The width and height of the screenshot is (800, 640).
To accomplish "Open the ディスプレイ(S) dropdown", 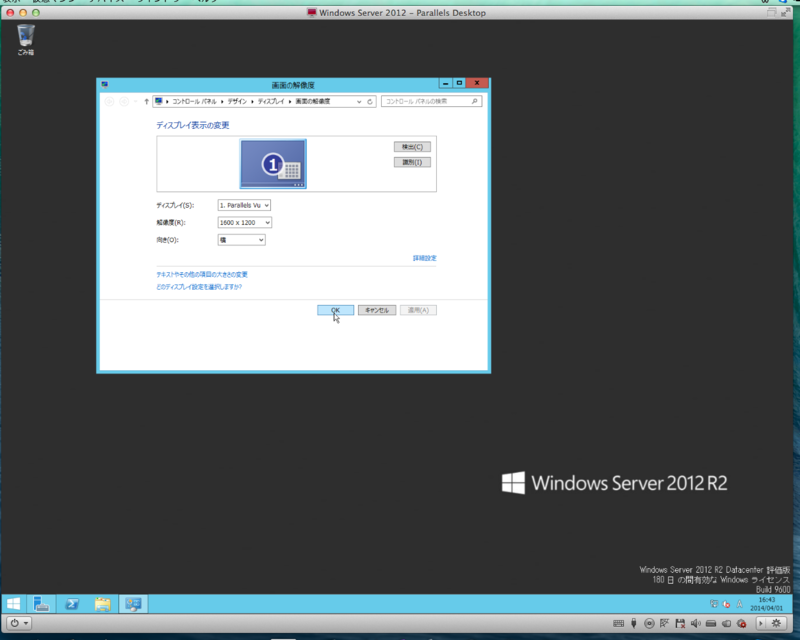I will coord(244,205).
